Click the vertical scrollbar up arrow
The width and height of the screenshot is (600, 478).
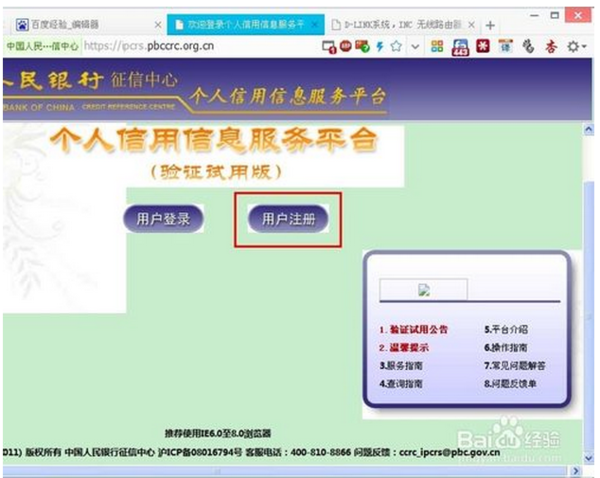589,130
